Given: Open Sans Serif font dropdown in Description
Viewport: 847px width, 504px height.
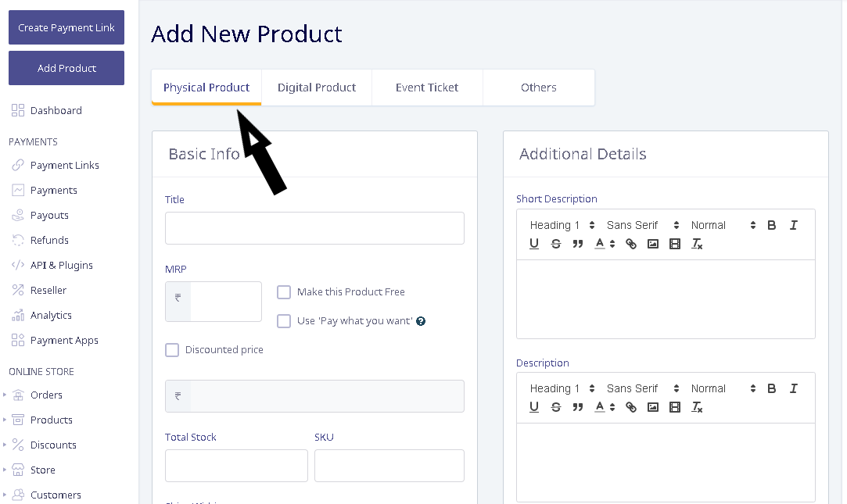Looking at the screenshot, I should click(x=643, y=388).
